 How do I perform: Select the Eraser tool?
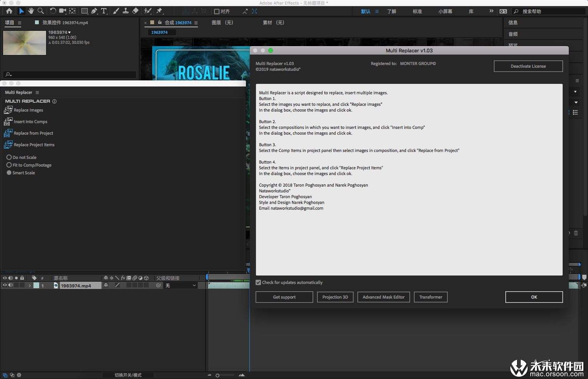(x=135, y=11)
